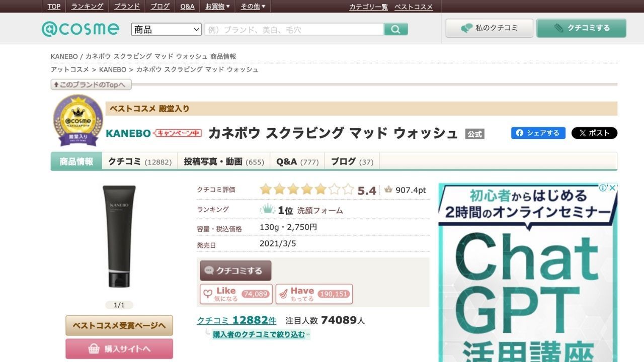Click the キャンペーン中 badge
This screenshot has width=644, height=362.
[177, 133]
